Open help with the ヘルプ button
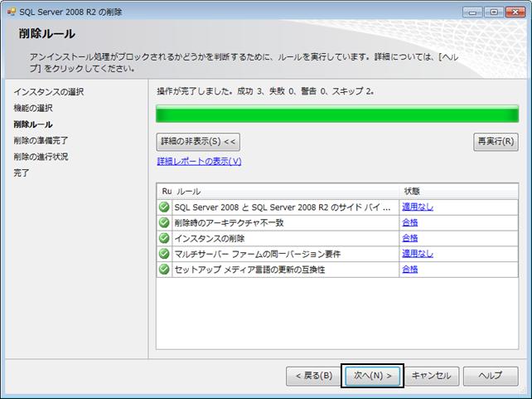This screenshot has width=532, height=399. (491, 376)
